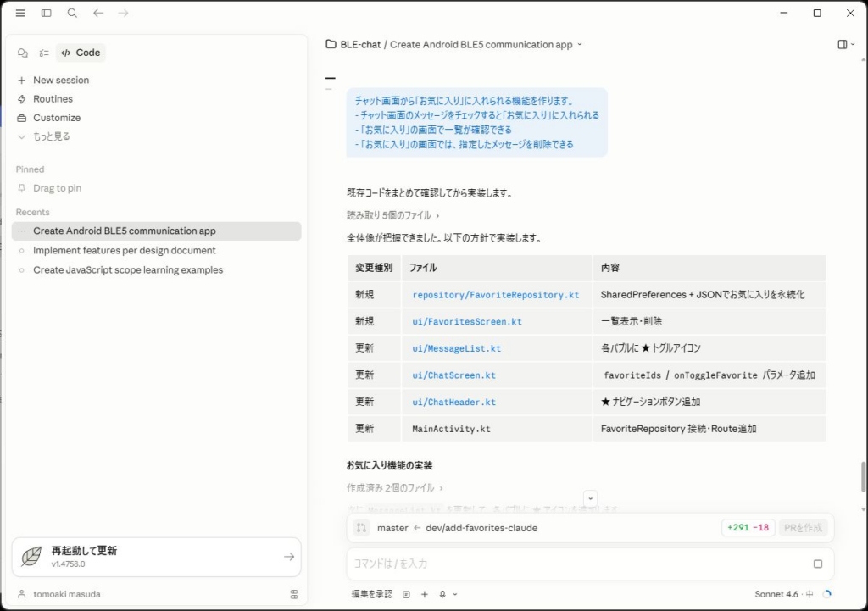Open the hamburger menu icon

click(20, 13)
